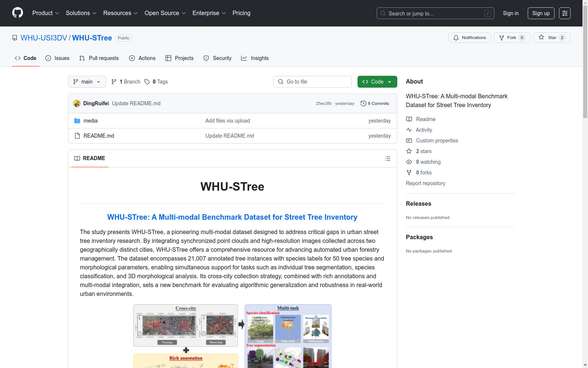Click the fork icon beside 0 forks

tap(409, 173)
